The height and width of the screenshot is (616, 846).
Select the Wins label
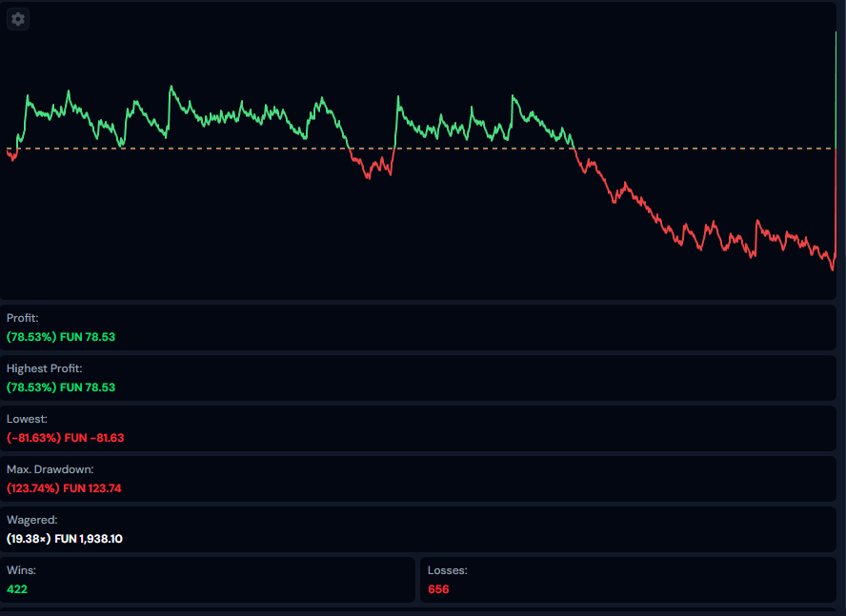coord(21,570)
